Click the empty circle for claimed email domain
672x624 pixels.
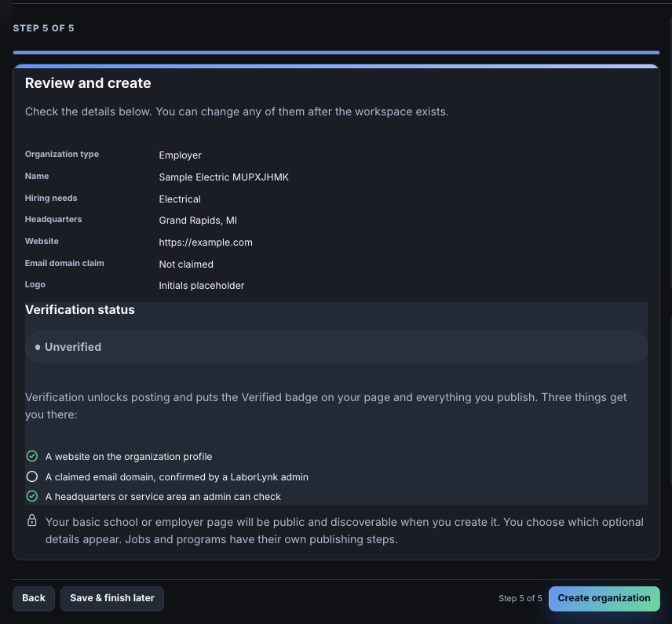[32, 476]
